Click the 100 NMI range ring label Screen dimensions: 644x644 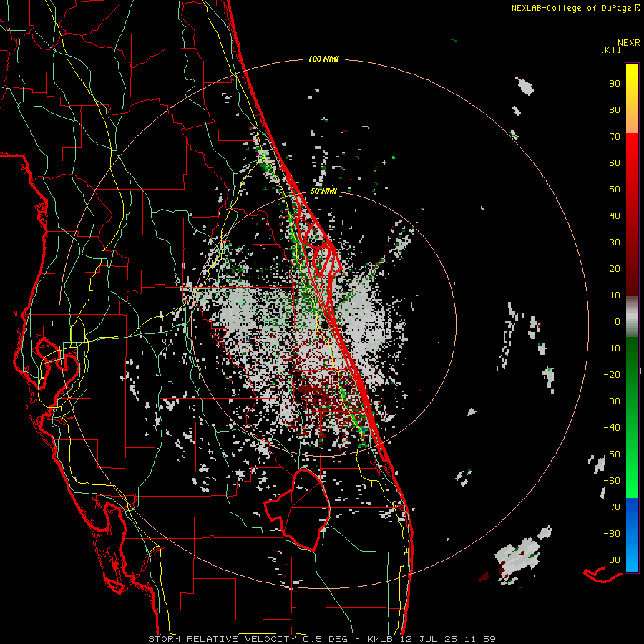tap(323, 59)
